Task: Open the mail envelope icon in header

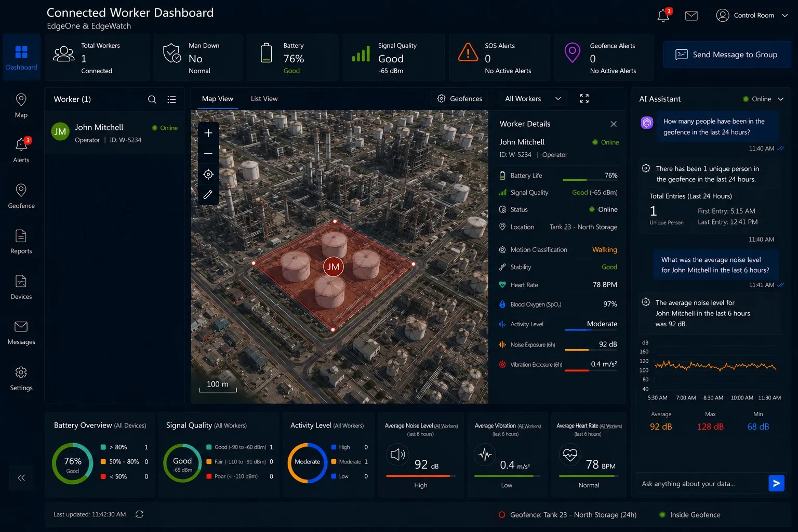Action: click(x=691, y=16)
